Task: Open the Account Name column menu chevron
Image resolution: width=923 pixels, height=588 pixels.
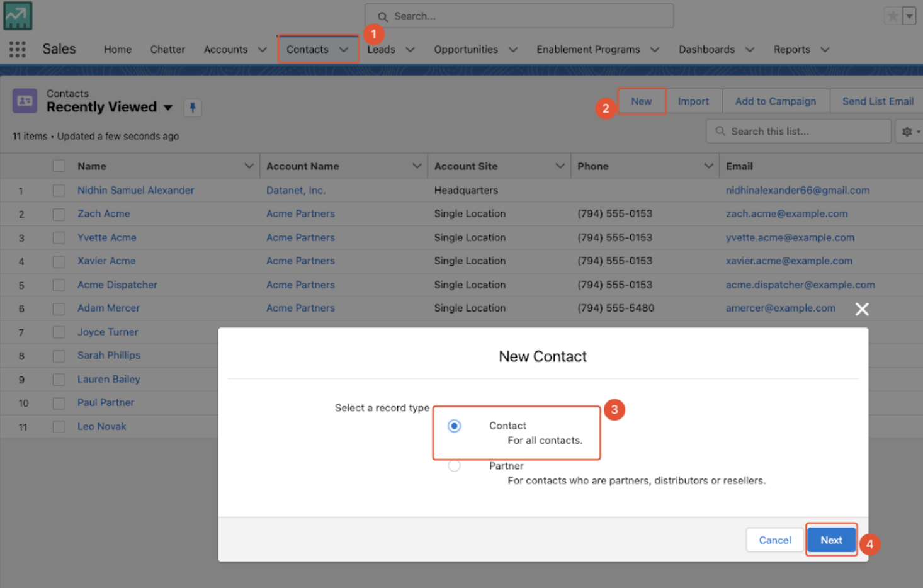Action: tap(417, 166)
